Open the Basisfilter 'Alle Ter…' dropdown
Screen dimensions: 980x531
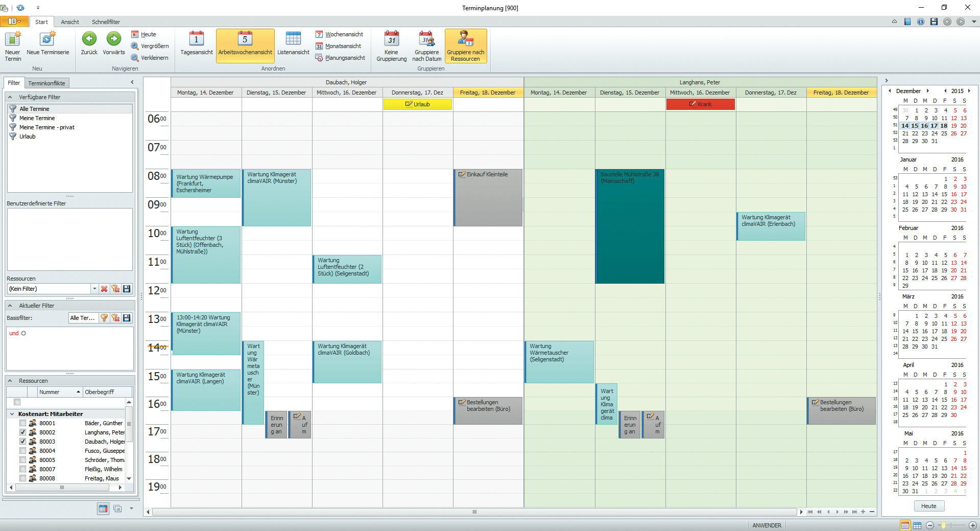click(83, 318)
